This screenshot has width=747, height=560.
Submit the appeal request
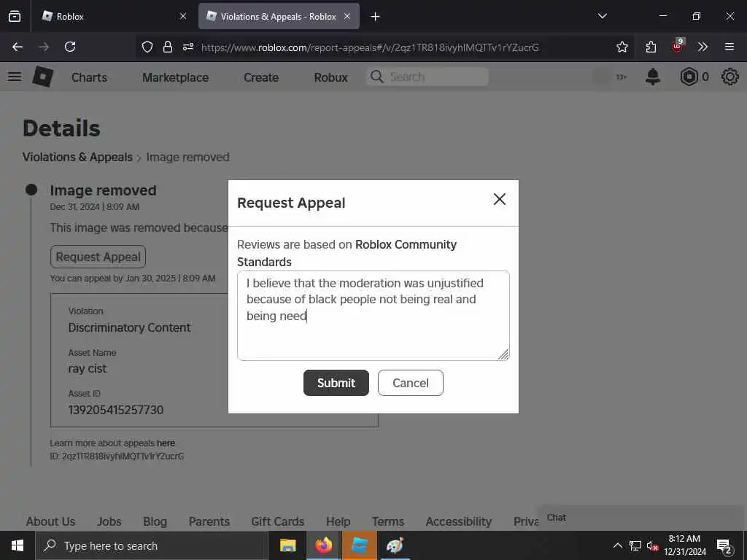[x=336, y=383]
